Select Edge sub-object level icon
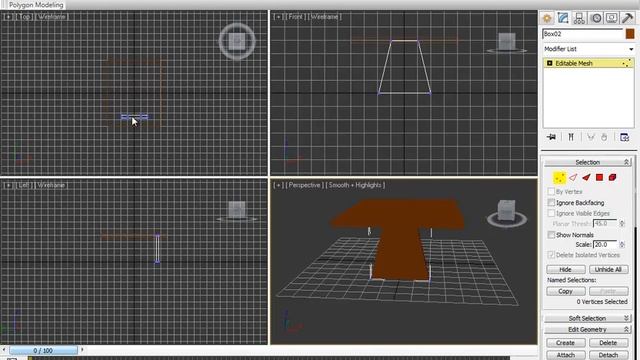This screenshot has height=360, width=640. pyautogui.click(x=573, y=178)
